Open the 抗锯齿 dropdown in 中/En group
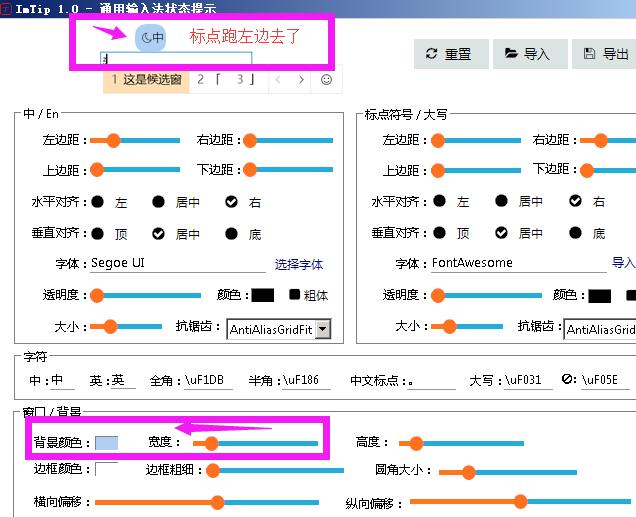Image resolution: width=636 pixels, height=517 pixels. click(322, 328)
